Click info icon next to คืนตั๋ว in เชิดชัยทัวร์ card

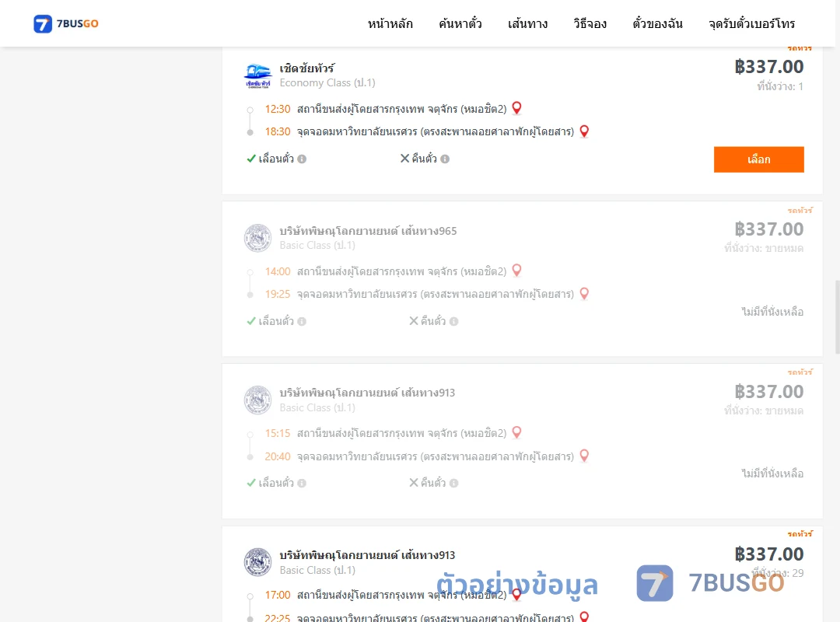[445, 159]
